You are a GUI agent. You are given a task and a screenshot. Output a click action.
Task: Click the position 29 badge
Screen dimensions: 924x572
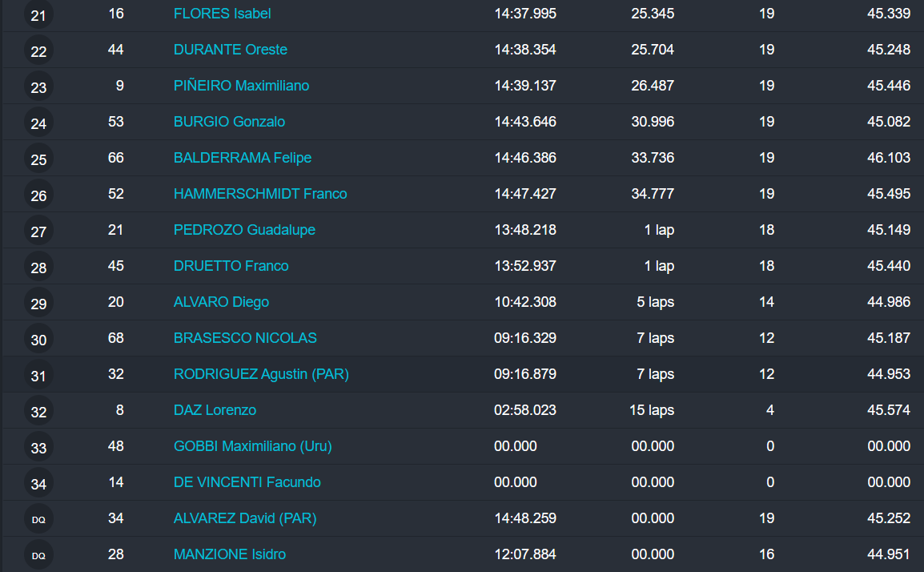coord(38,304)
